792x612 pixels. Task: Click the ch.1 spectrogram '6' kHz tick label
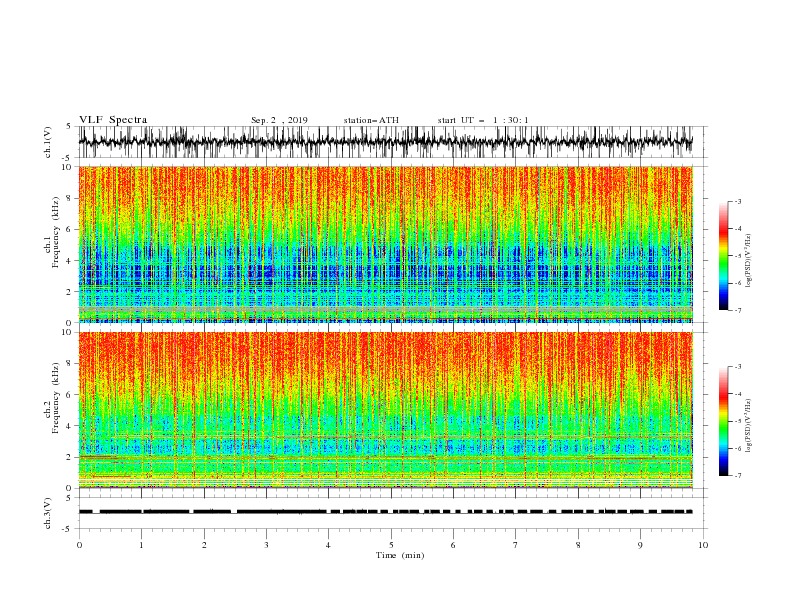(x=71, y=230)
